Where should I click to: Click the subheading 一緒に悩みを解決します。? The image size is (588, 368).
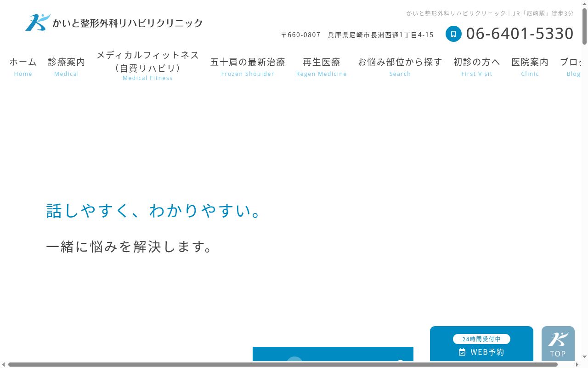[130, 247]
